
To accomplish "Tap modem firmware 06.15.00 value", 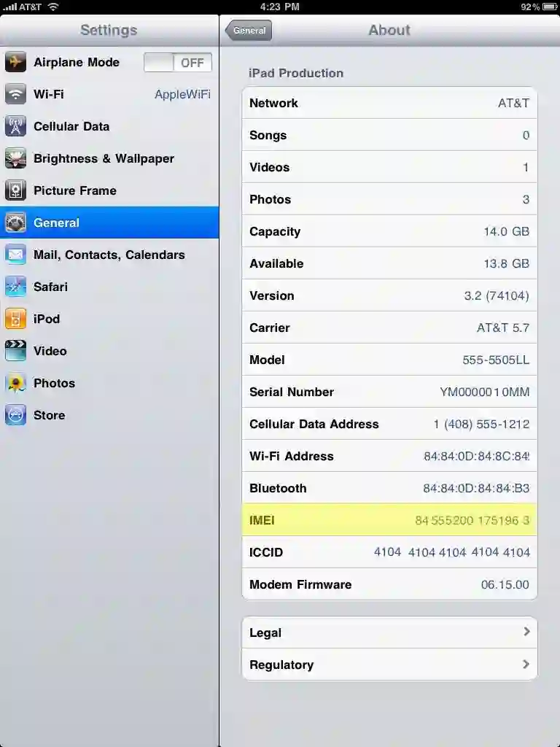I will click(505, 584).
